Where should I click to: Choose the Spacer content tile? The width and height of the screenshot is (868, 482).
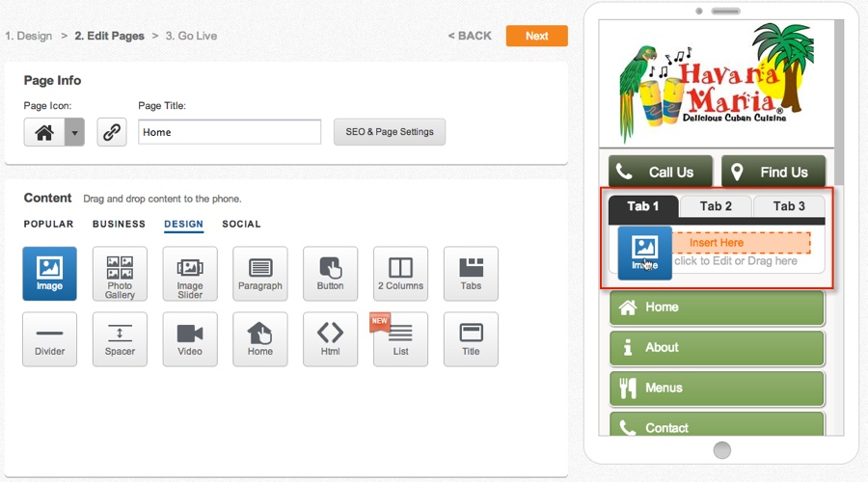pos(120,339)
